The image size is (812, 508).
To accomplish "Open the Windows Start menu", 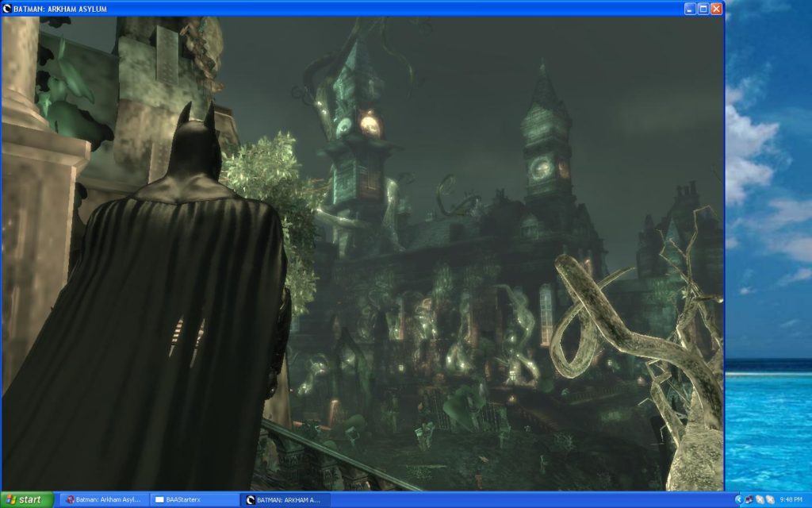I will pos(27,500).
